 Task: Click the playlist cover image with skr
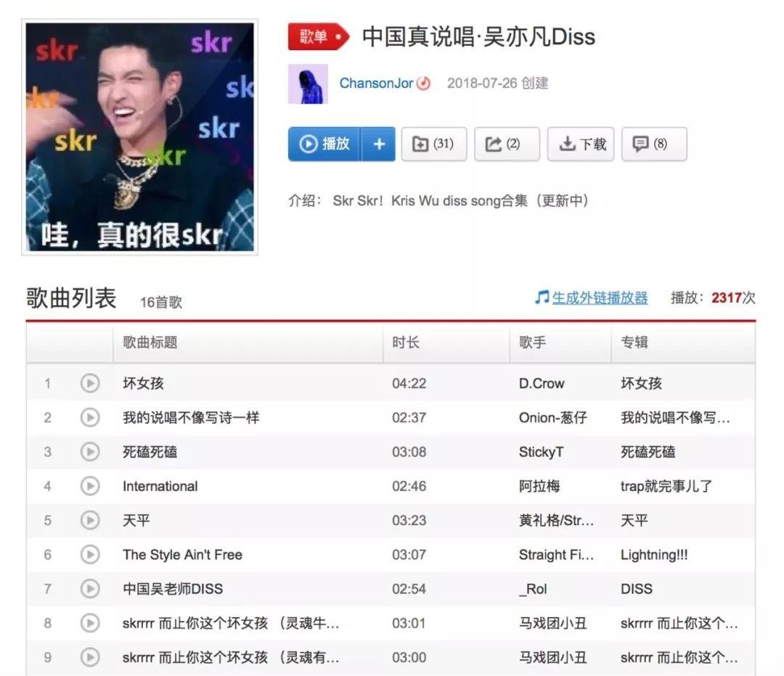(x=140, y=137)
